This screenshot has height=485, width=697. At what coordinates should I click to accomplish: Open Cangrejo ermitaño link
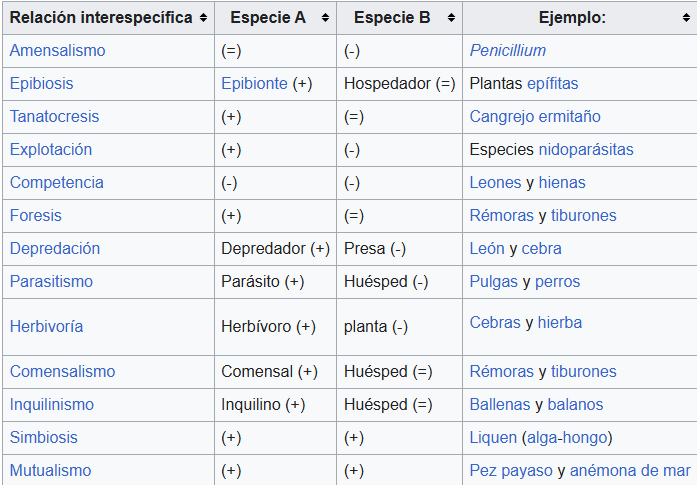pyautogui.click(x=535, y=116)
